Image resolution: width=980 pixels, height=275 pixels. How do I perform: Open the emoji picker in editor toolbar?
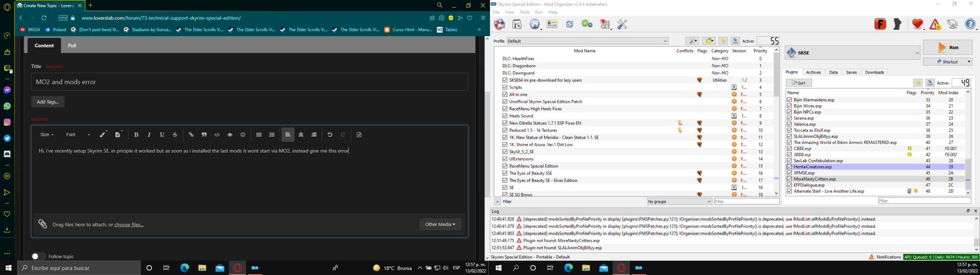coord(243,135)
